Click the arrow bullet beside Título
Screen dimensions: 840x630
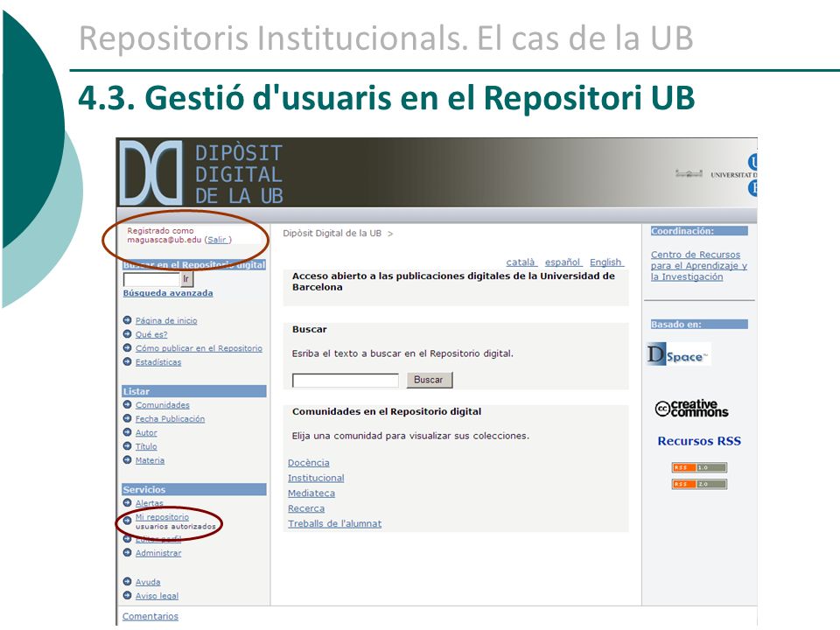coord(127,445)
